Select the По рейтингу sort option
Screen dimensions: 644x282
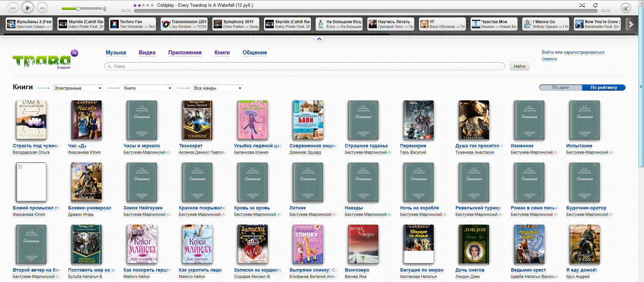tap(603, 88)
